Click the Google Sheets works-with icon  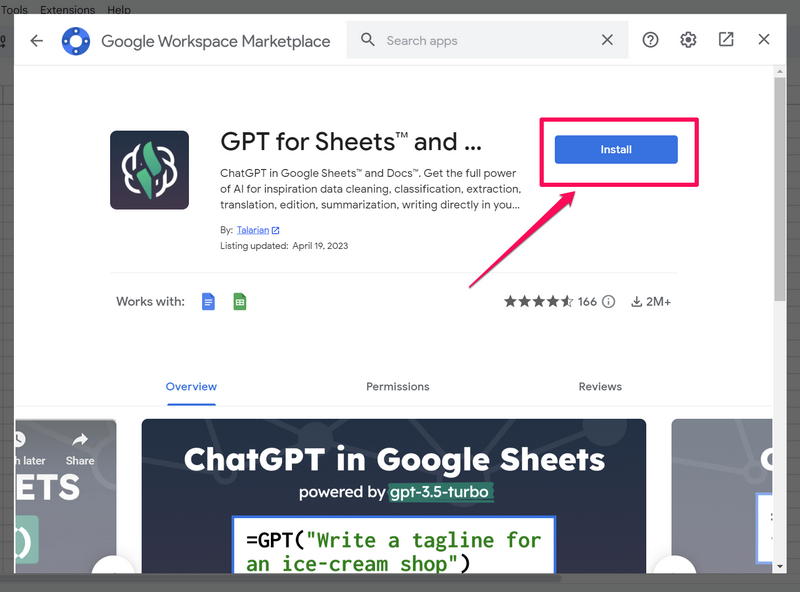click(240, 301)
